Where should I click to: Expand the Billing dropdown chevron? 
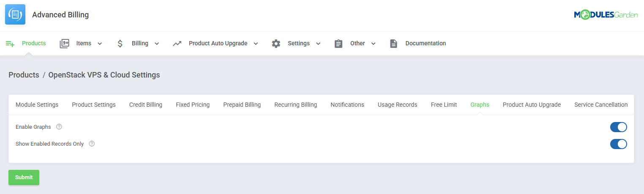[x=157, y=44]
